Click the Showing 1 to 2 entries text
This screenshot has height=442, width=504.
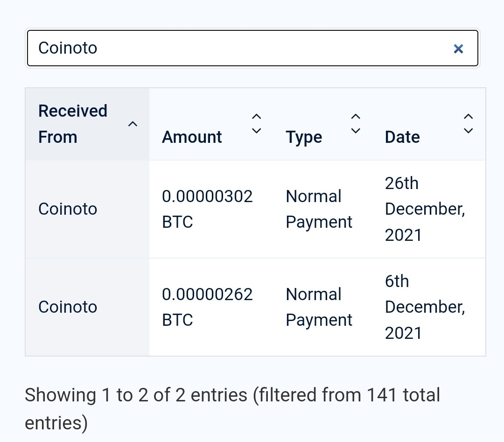[232, 409]
